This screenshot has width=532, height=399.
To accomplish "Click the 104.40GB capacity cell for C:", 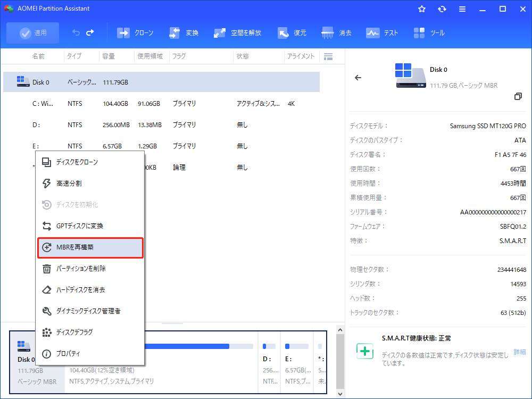I will (x=115, y=104).
